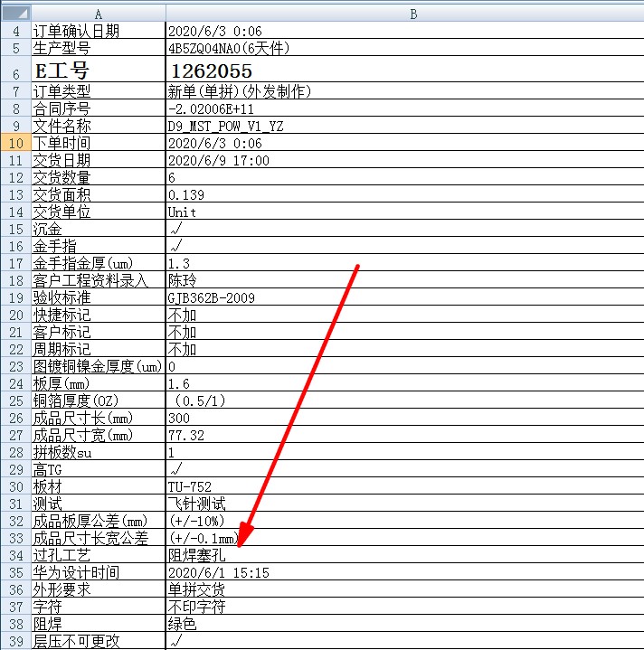Select the 华为设计时间 cell

coord(99,573)
